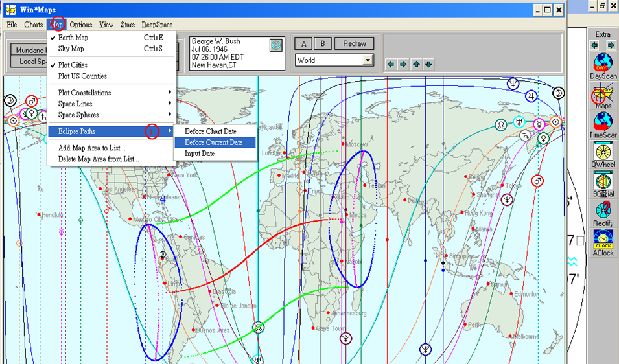The width and height of the screenshot is (619, 364).
Task: Select Before Current Date eclipse option
Action: pos(214,142)
